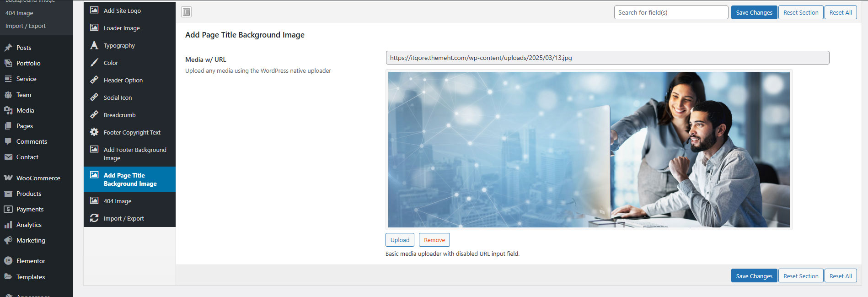The image size is (868, 297).
Task: Select the Footer Copyright Text gear icon
Action: [94, 132]
